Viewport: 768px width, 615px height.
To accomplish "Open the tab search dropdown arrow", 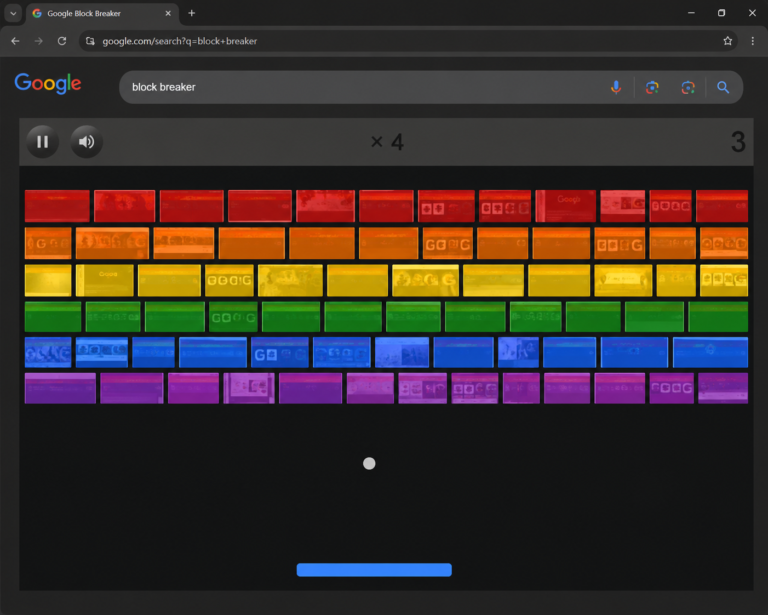I will pyautogui.click(x=13, y=13).
